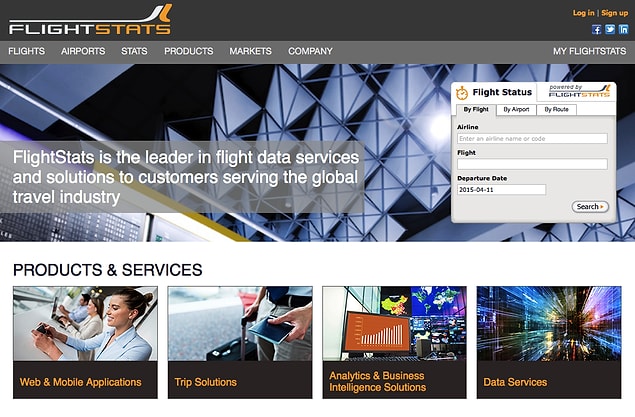This screenshot has height=417, width=635.
Task: Focus the Airline name or code field
Action: pos(532,138)
